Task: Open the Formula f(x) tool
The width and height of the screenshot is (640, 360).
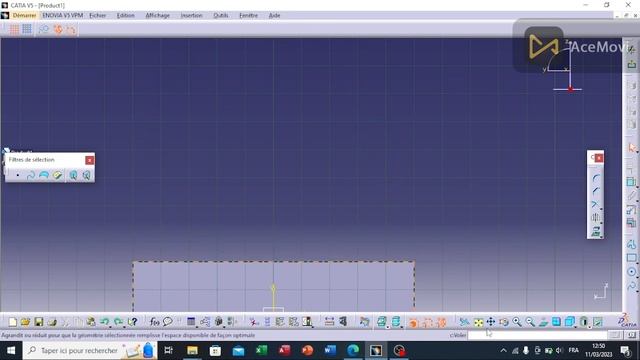Action: click(x=154, y=322)
